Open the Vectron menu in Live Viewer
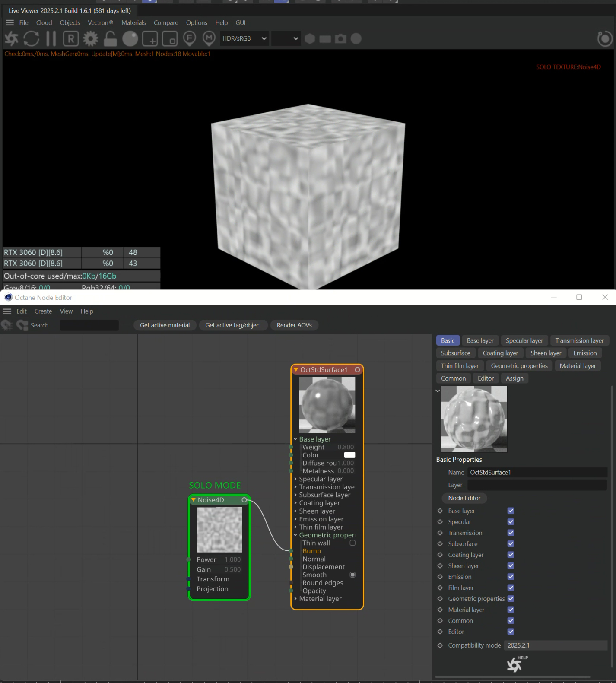The image size is (616, 683). [100, 22]
